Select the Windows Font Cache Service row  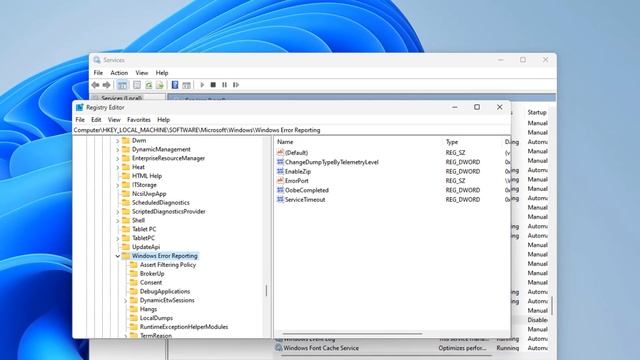pyautogui.click(x=411, y=348)
